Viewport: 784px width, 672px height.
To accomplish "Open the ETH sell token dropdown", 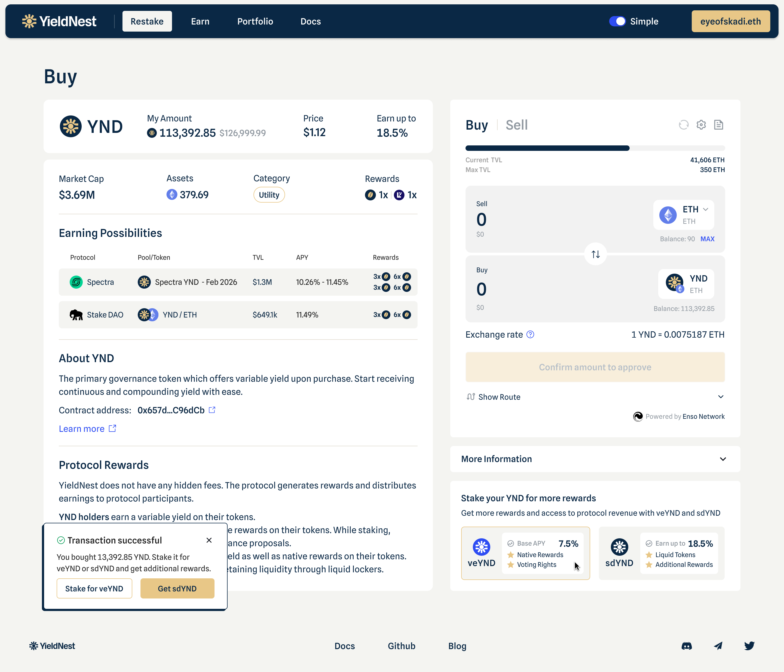I will pyautogui.click(x=684, y=215).
